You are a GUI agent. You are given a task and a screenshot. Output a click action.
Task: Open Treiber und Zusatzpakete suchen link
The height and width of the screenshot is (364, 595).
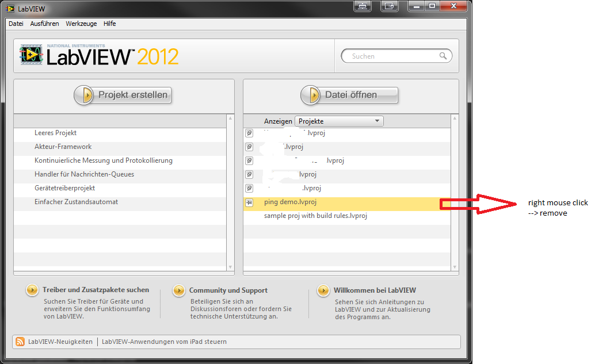coord(96,290)
